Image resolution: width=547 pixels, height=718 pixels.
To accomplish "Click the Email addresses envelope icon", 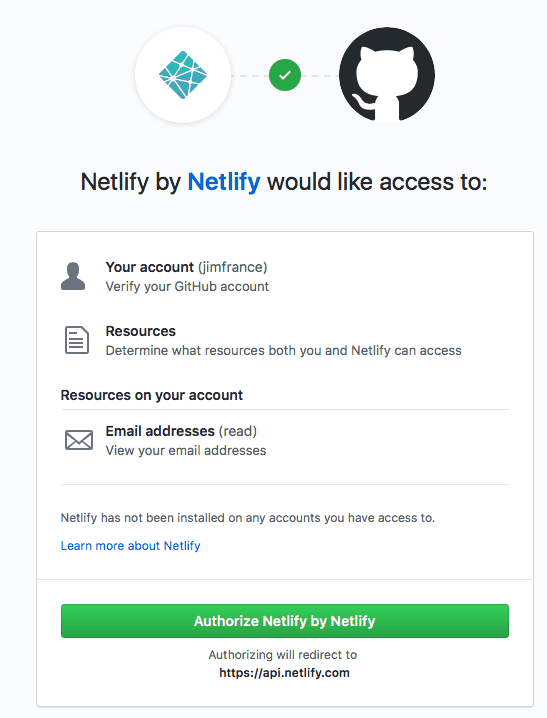I will tap(79, 440).
